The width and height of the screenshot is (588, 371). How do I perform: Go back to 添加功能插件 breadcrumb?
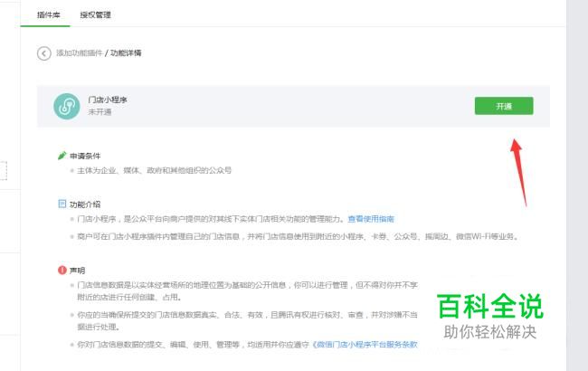pos(79,52)
